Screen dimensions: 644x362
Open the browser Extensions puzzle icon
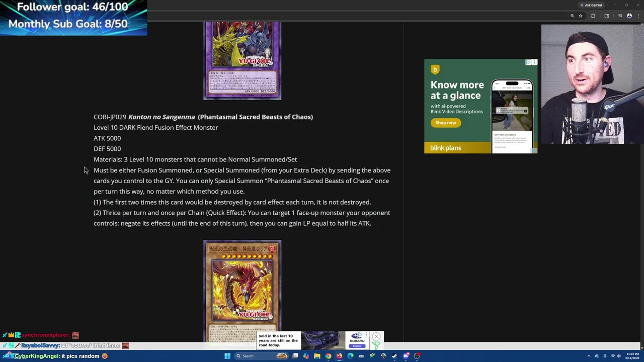click(x=593, y=16)
